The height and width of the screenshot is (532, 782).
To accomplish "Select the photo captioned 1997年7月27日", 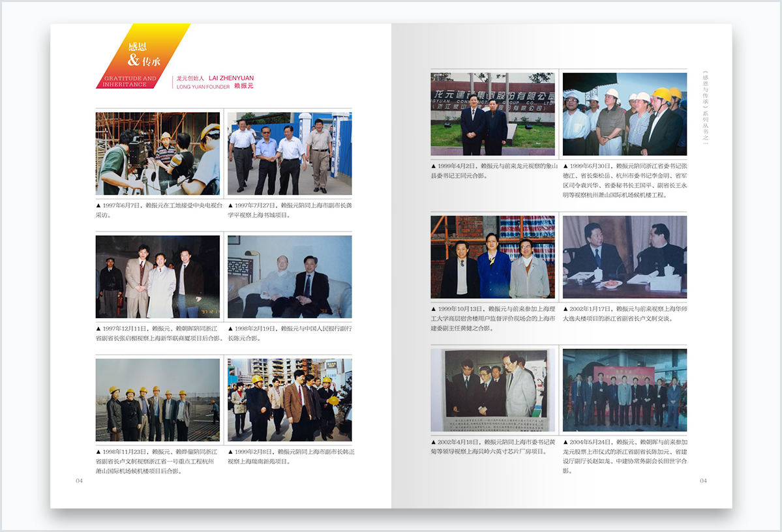I will (x=290, y=154).
